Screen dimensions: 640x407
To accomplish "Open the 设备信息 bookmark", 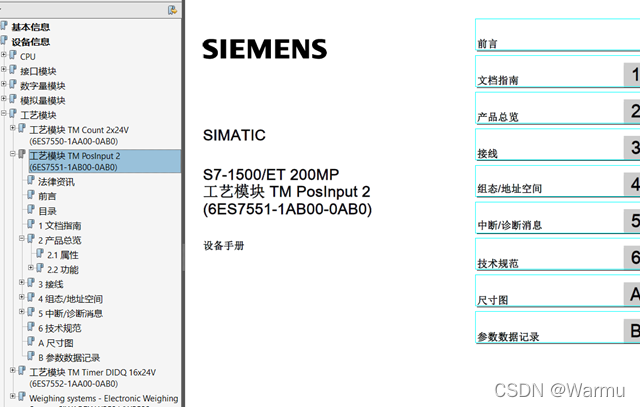I will click(x=31, y=42).
